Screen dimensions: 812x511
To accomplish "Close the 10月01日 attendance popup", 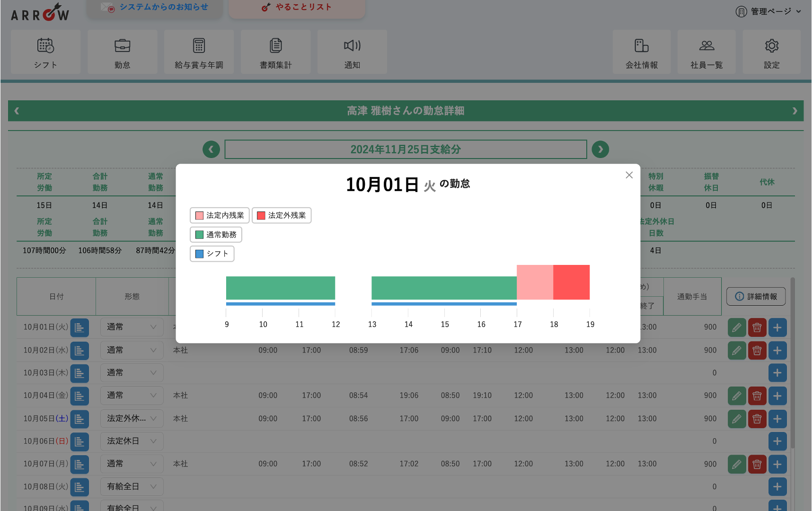I will pos(629,175).
